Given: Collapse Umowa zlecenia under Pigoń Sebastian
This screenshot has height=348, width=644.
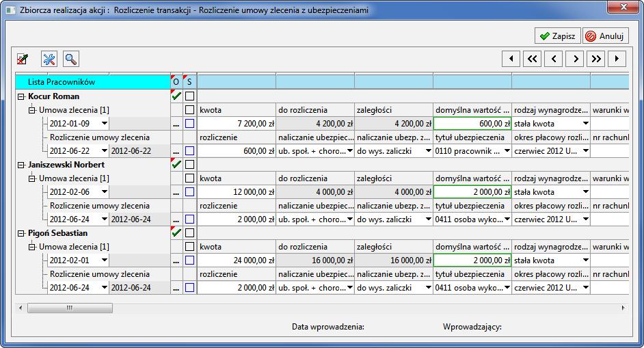Looking at the screenshot, I should click(x=31, y=247).
